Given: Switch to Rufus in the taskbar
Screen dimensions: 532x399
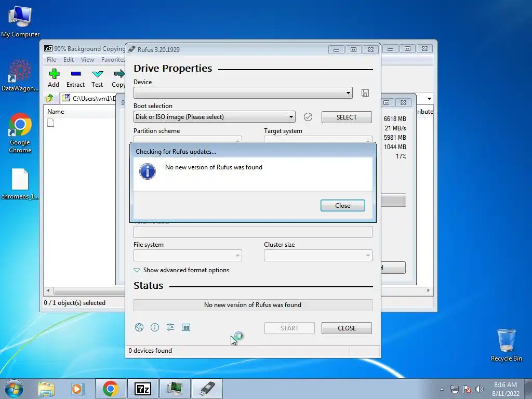Looking at the screenshot, I should click(207, 389).
